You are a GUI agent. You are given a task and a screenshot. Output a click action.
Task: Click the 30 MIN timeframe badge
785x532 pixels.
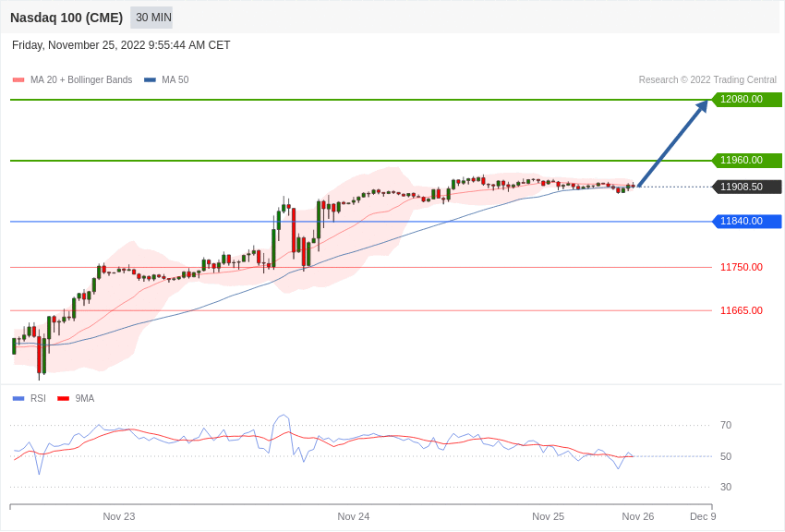click(151, 18)
